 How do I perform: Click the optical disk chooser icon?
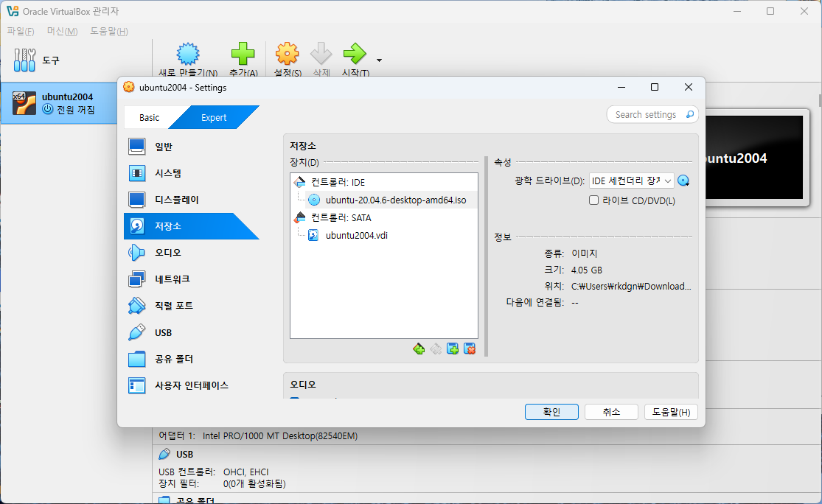click(683, 181)
